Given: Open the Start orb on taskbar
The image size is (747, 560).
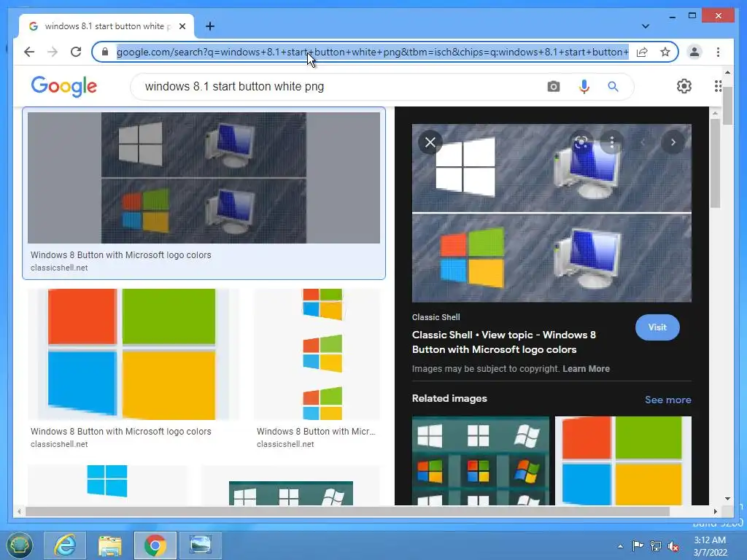Looking at the screenshot, I should click(20, 545).
